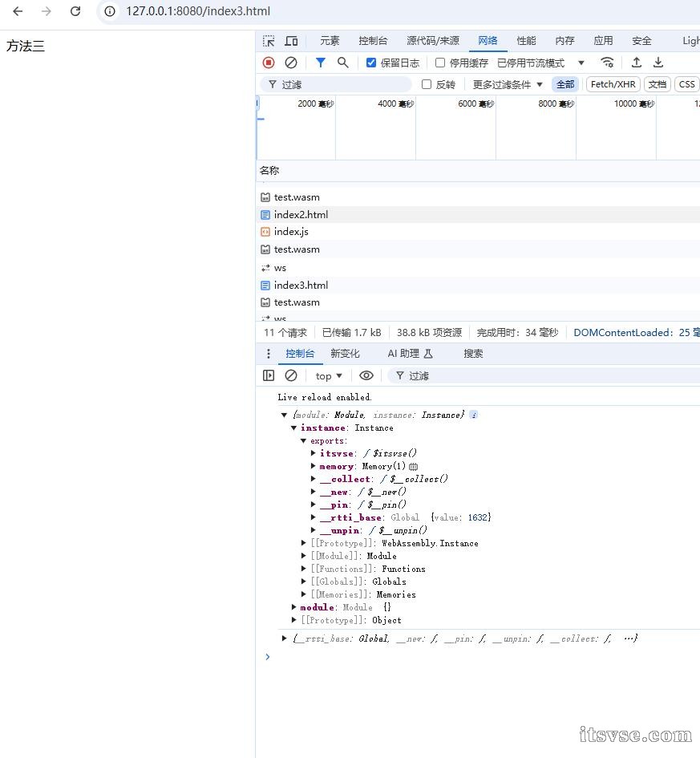Collapse the instance: Instance node
The width and height of the screenshot is (700, 758).
click(293, 428)
